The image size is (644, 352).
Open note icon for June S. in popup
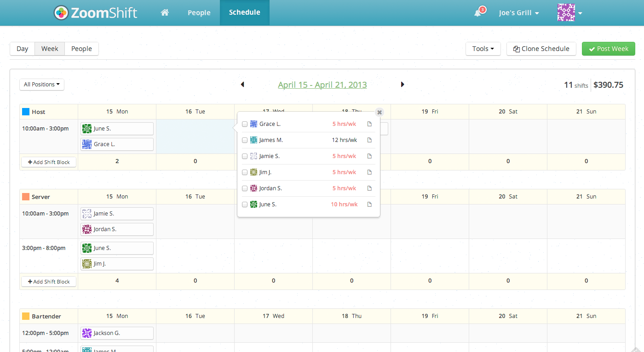pyautogui.click(x=369, y=204)
